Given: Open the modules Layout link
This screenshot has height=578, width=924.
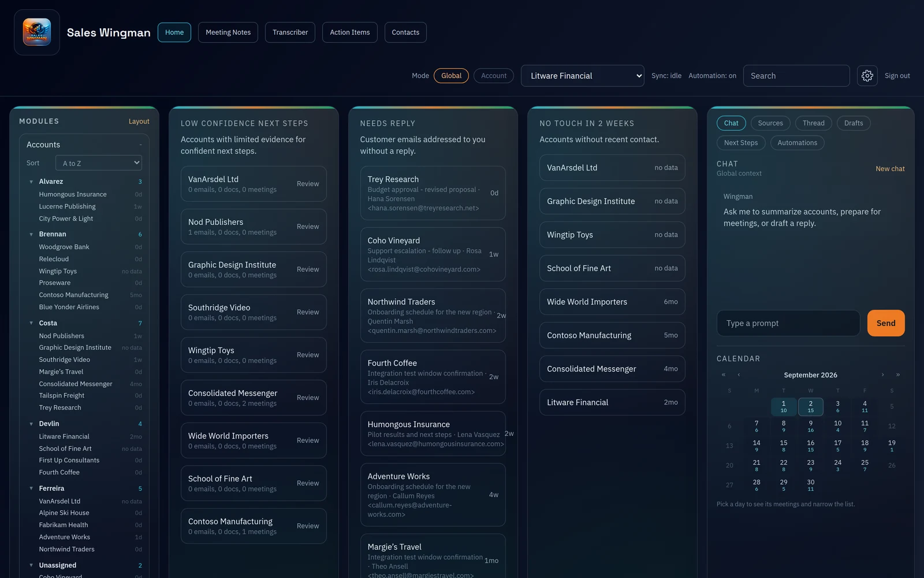Looking at the screenshot, I should pyautogui.click(x=139, y=121).
